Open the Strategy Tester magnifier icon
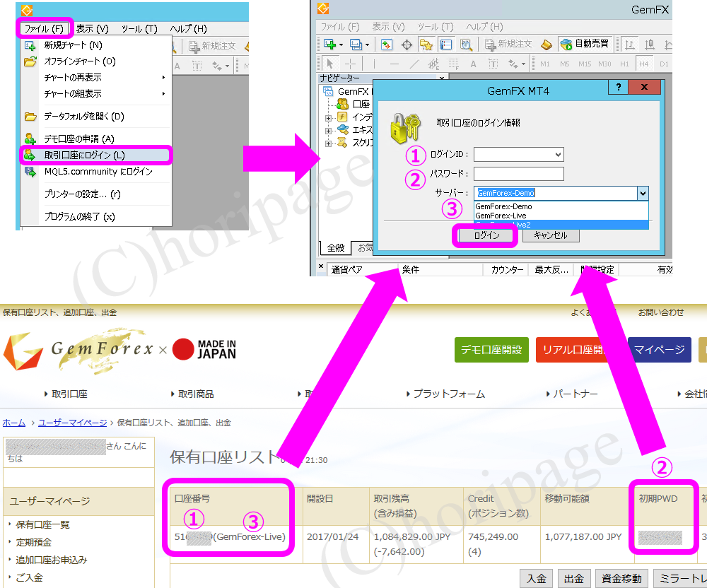Viewport: 707px width, 588px height. point(466,45)
